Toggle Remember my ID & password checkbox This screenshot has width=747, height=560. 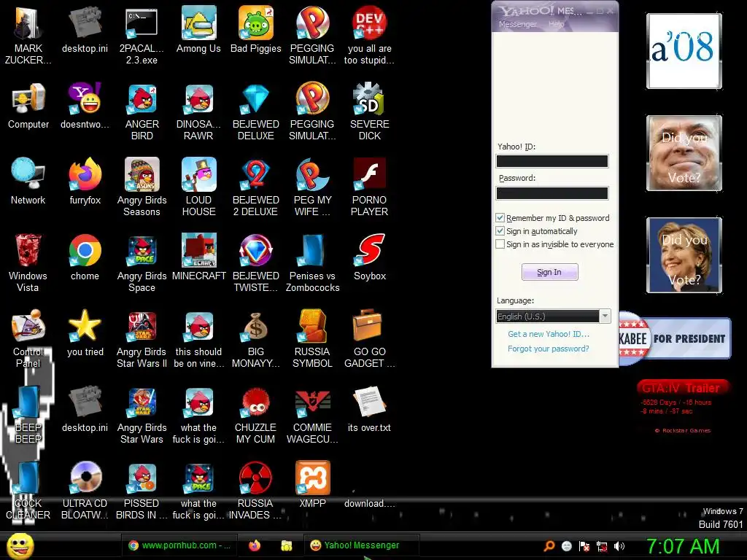tap(500, 217)
